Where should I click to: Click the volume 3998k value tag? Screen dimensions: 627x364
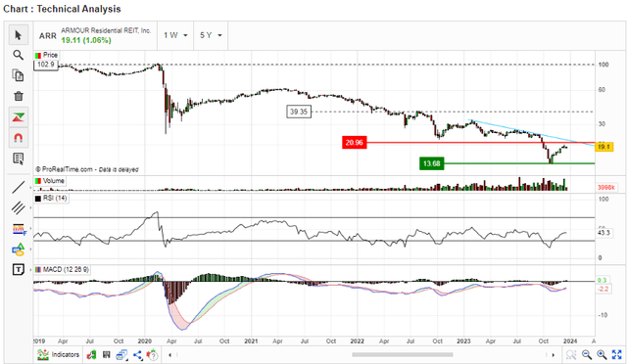click(x=606, y=188)
